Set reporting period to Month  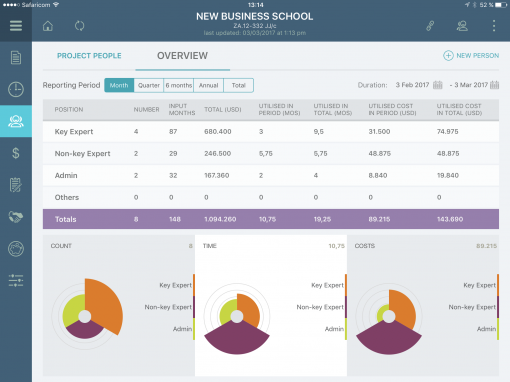(x=119, y=85)
